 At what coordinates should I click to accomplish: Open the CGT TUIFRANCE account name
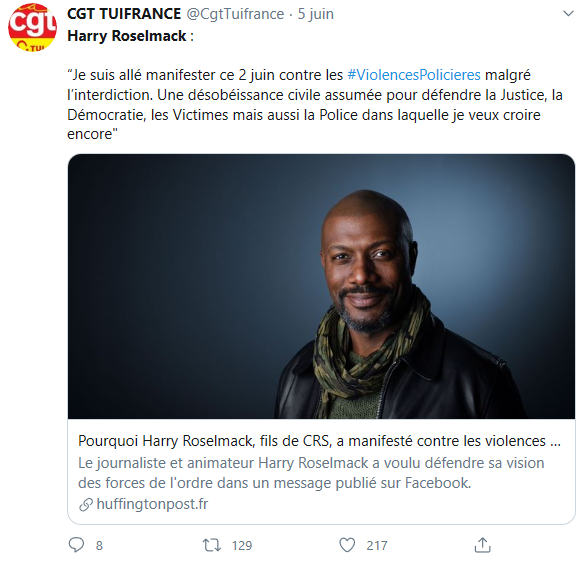click(x=124, y=14)
